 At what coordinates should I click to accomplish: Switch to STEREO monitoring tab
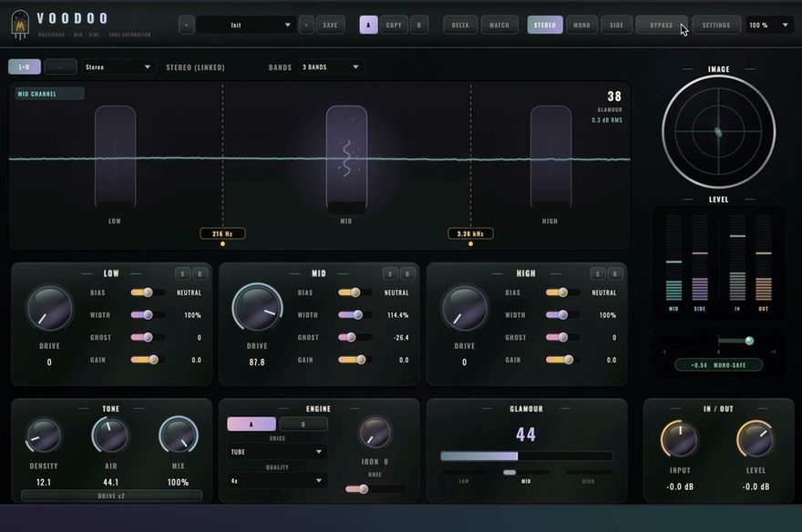[x=545, y=25]
